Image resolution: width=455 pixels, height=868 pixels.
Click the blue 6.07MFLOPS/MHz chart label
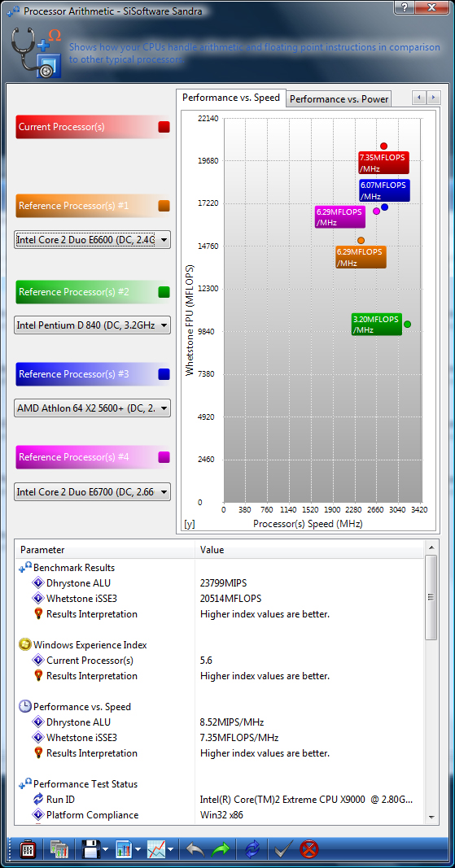[384, 190]
